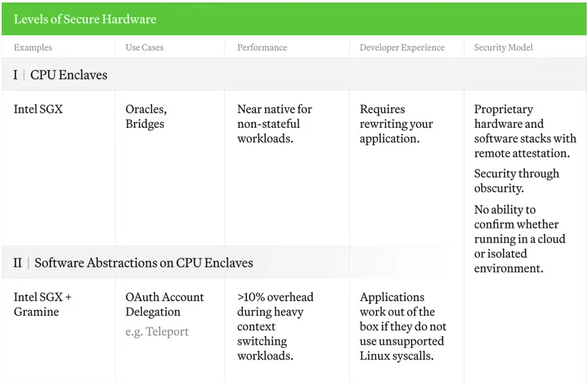The height and width of the screenshot is (384, 588).
Task: Select the "Requires rewriting your application" cell
Action: pyautogui.click(x=396, y=124)
